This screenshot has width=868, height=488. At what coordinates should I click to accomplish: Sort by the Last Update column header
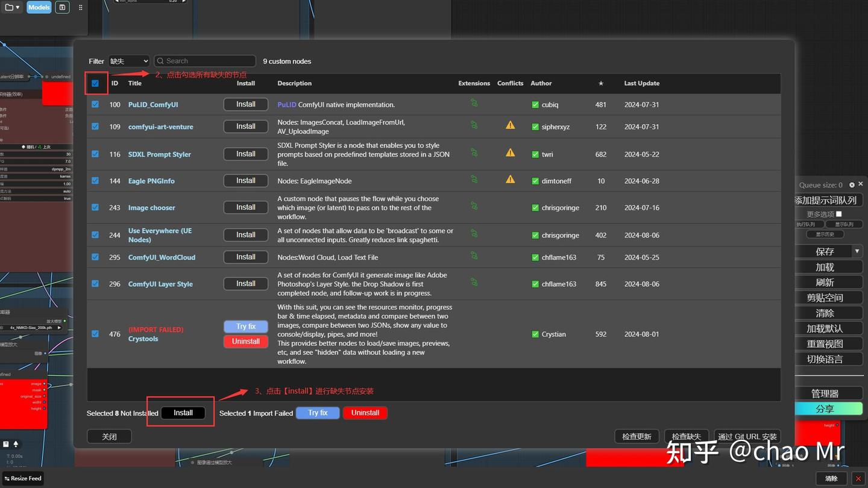(x=641, y=83)
